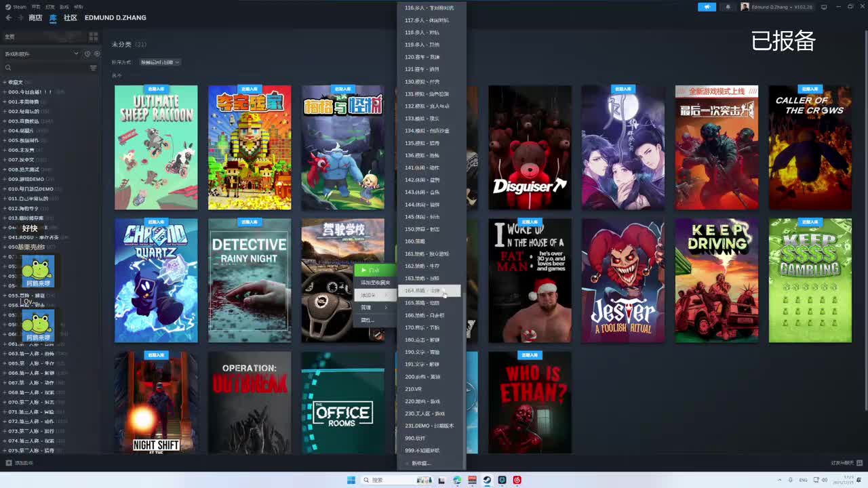This screenshot has height=488, width=868.
Task: Switch to the 库 library tab
Action: click(53, 18)
